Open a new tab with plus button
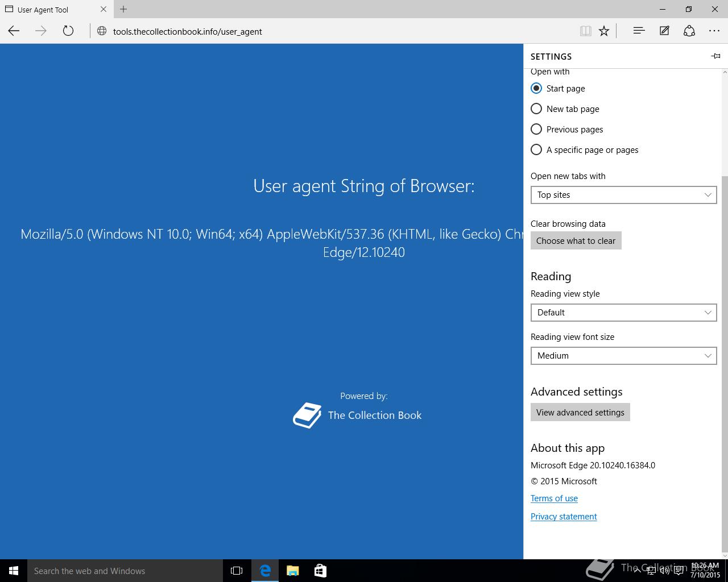Image resolution: width=728 pixels, height=582 pixels. tap(123, 9)
